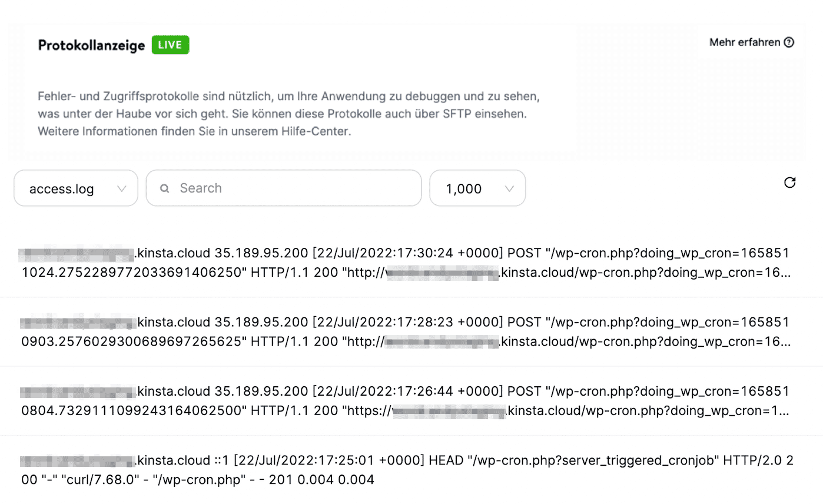Click the chevron on the 1,000 selector

509,188
